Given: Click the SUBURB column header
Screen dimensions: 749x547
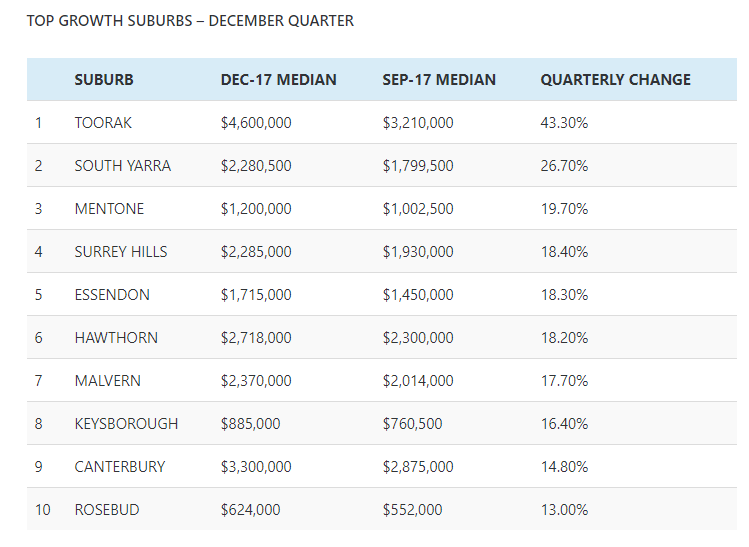Looking at the screenshot, I should tap(104, 80).
